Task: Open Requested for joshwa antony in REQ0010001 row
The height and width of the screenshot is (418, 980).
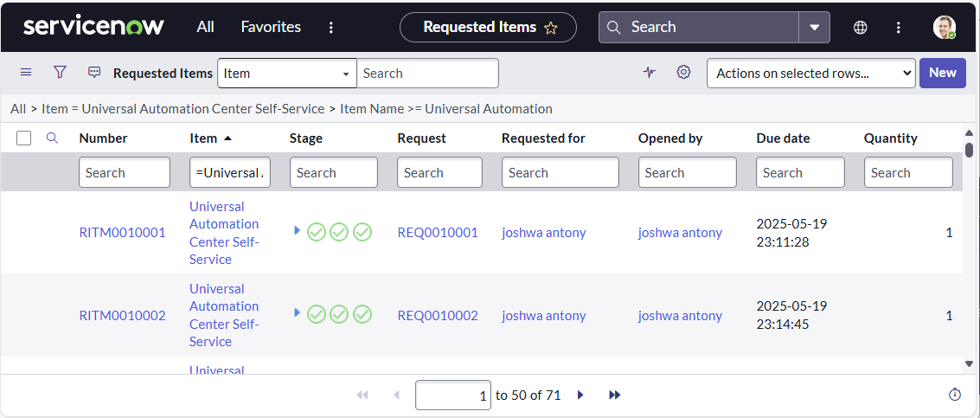Action: tap(544, 233)
